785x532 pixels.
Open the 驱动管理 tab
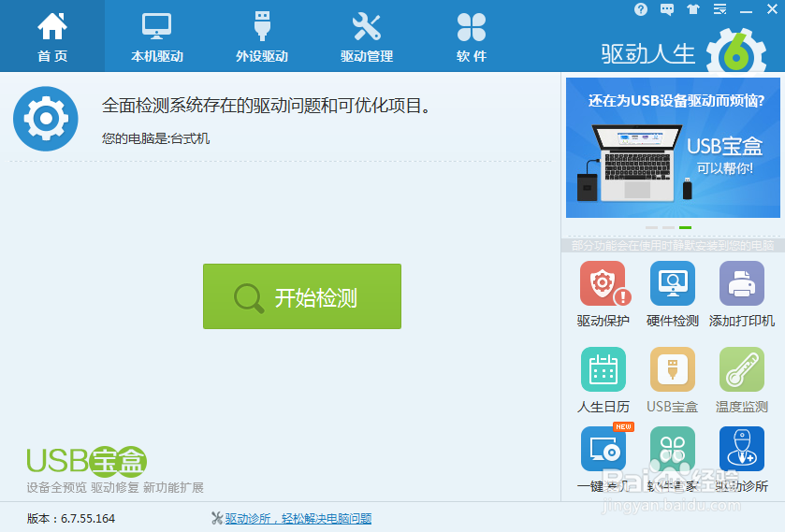tap(367, 36)
